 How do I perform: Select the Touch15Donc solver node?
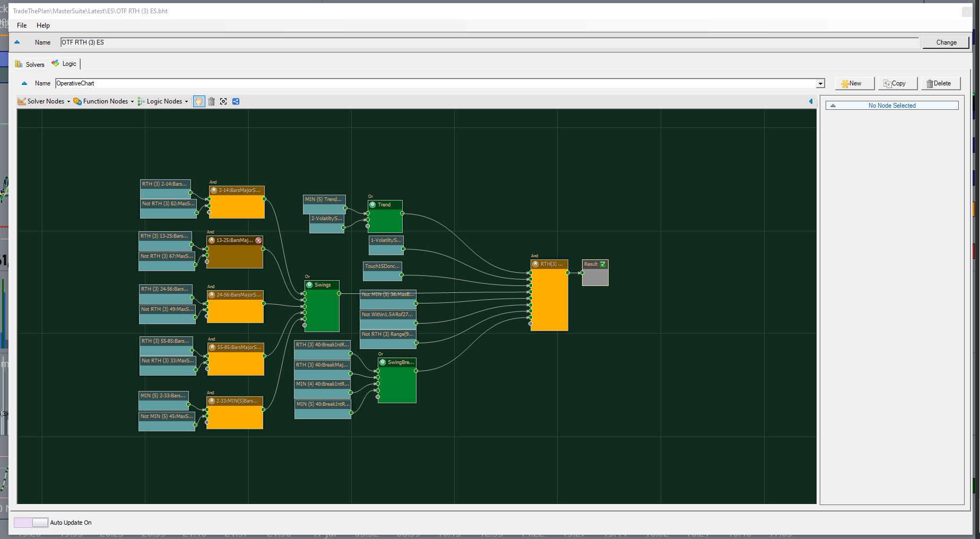tap(383, 271)
